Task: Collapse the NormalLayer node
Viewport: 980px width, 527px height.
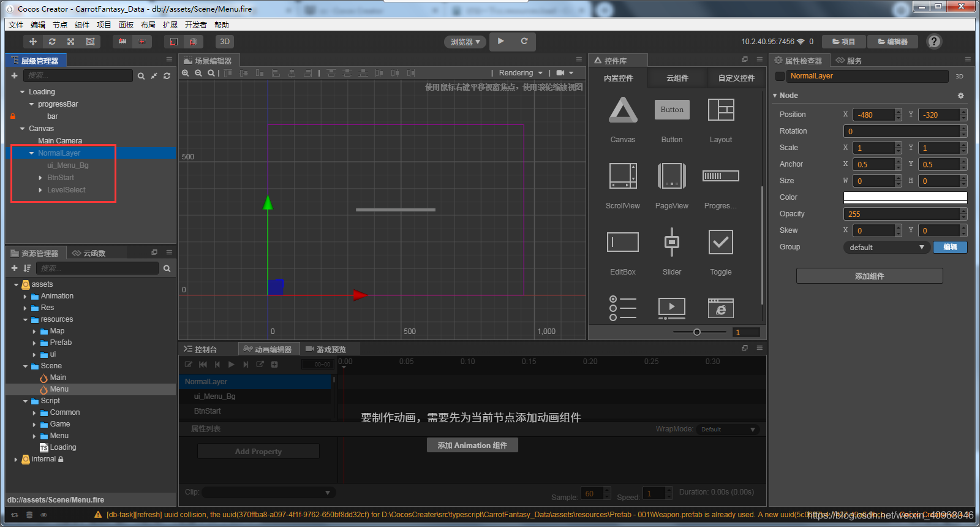Action: [x=31, y=153]
